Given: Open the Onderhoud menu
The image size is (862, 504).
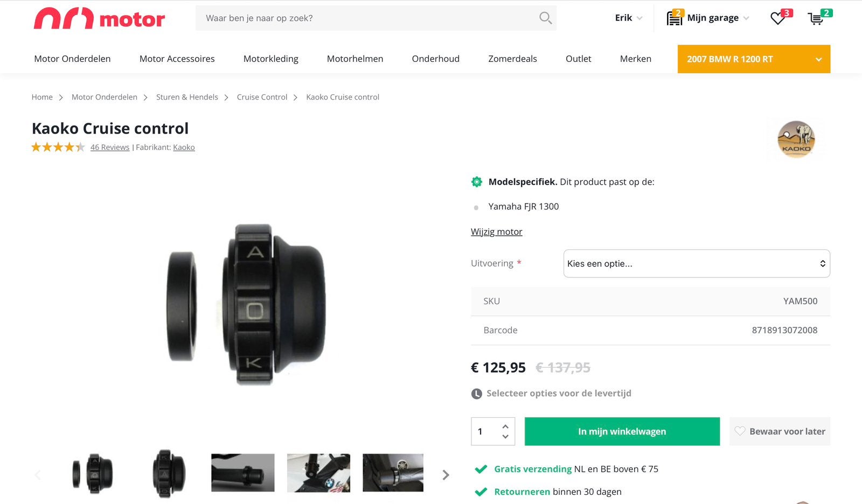Looking at the screenshot, I should tap(436, 59).
